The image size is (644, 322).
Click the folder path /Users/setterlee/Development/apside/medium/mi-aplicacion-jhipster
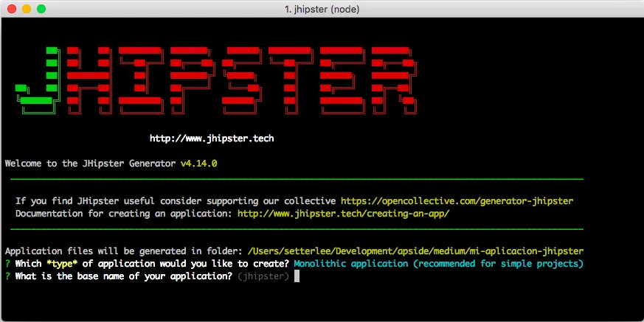415,251
